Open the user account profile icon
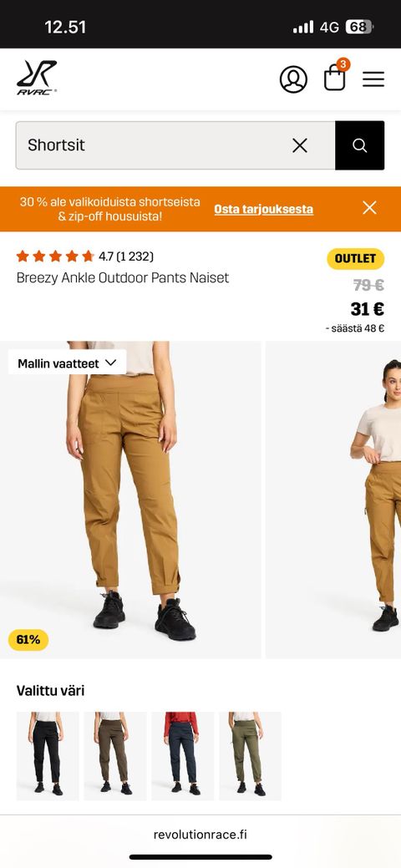This screenshot has width=401, height=868. pyautogui.click(x=293, y=79)
